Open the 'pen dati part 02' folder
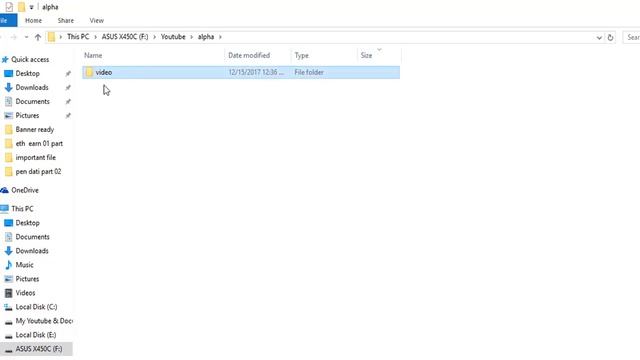This screenshot has width=640, height=360. tap(38, 171)
